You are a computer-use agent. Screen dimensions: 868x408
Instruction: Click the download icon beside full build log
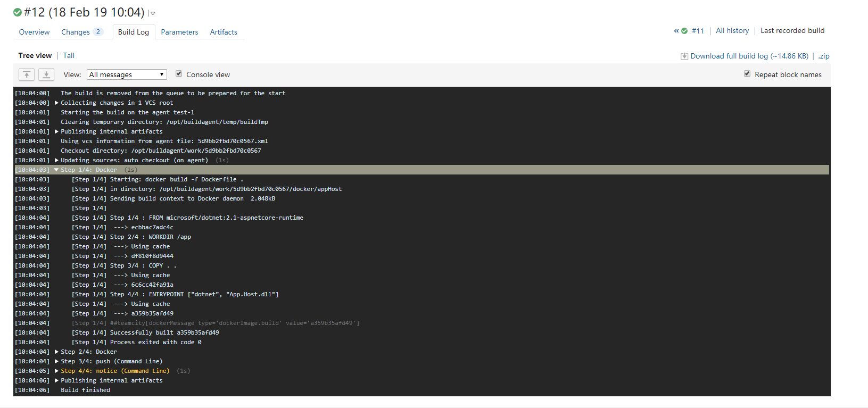tap(684, 56)
